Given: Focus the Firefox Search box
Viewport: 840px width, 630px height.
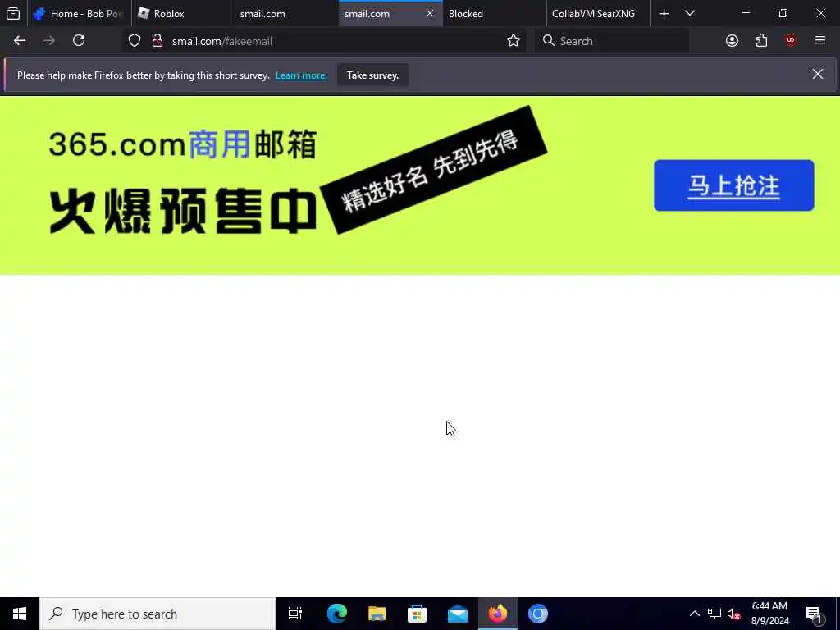Looking at the screenshot, I should (x=612, y=41).
